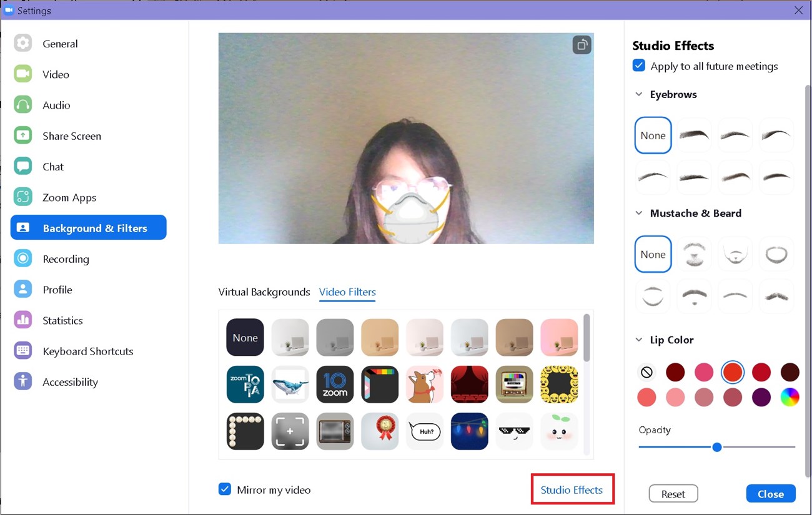Apply the Zoomtopia filter
The image size is (812, 515).
point(245,385)
